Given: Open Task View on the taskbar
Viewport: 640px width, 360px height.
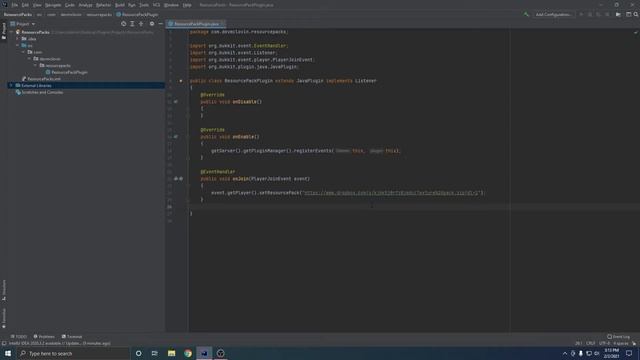Looking at the screenshot, I should (x=155, y=353).
